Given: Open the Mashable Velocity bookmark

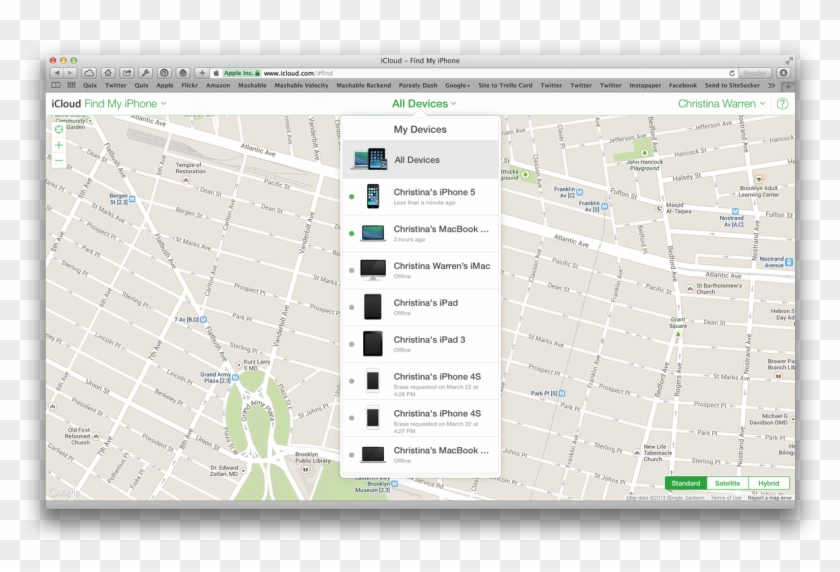Looking at the screenshot, I should click(x=301, y=85).
